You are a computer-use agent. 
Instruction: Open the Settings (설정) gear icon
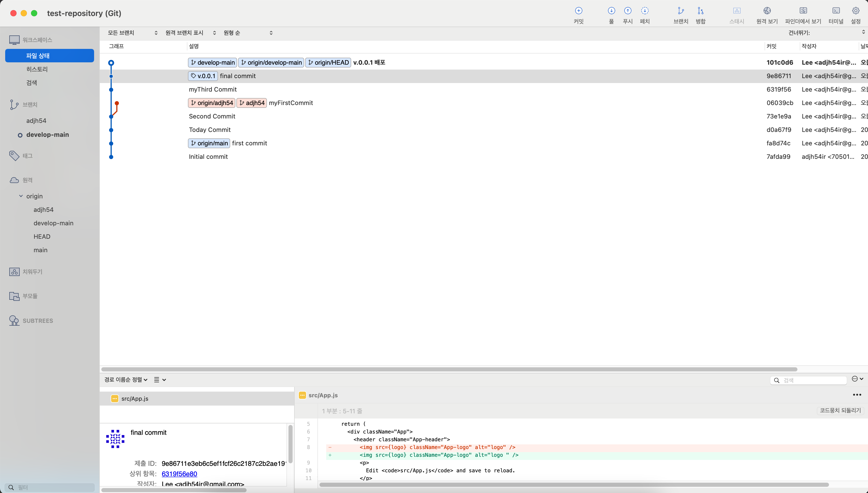[x=856, y=11]
